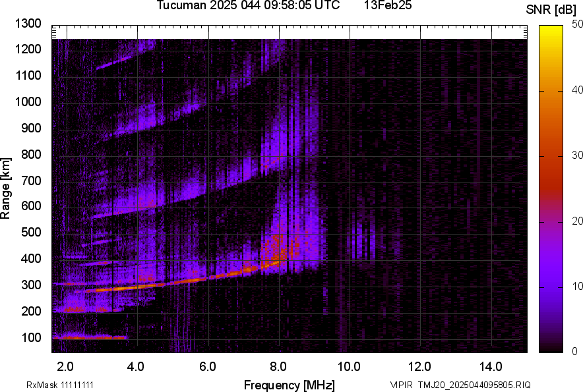
Task: Click the 100 tick on range axis
Action: [33, 337]
